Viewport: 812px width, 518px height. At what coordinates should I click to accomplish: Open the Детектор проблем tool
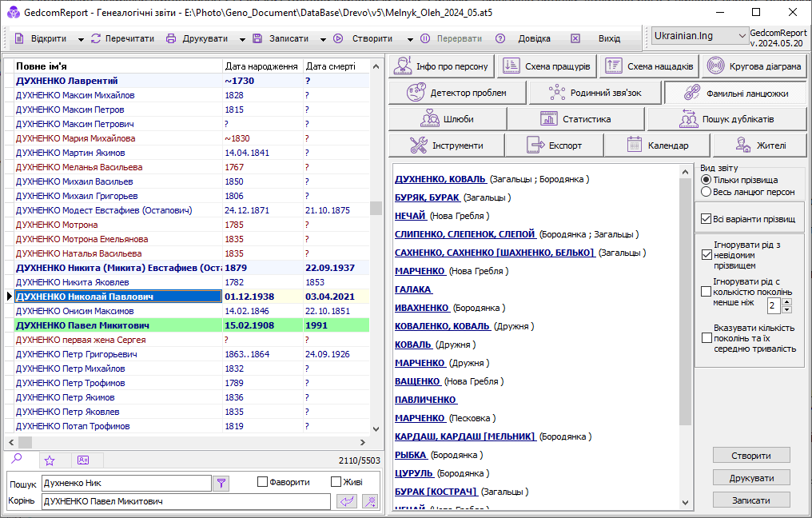(x=456, y=94)
